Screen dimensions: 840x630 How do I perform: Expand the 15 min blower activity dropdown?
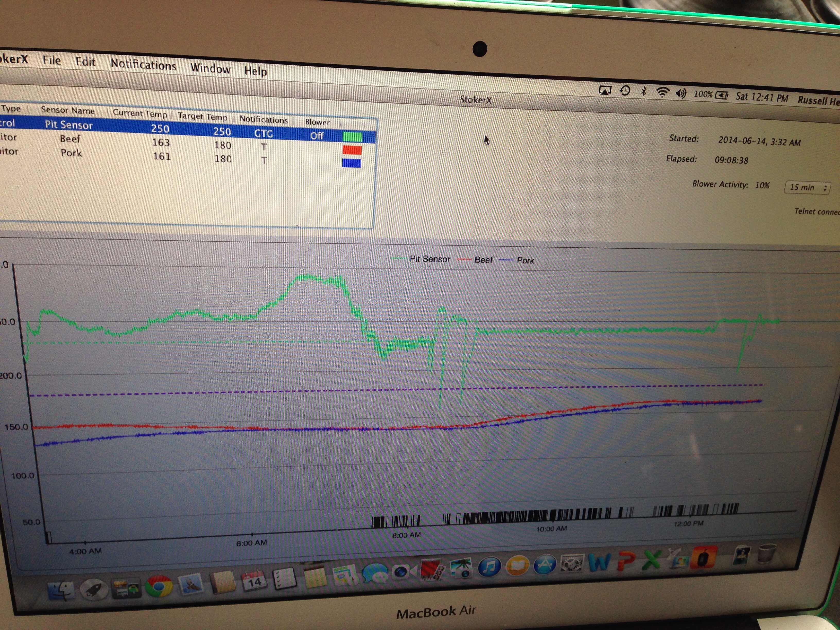[807, 187]
